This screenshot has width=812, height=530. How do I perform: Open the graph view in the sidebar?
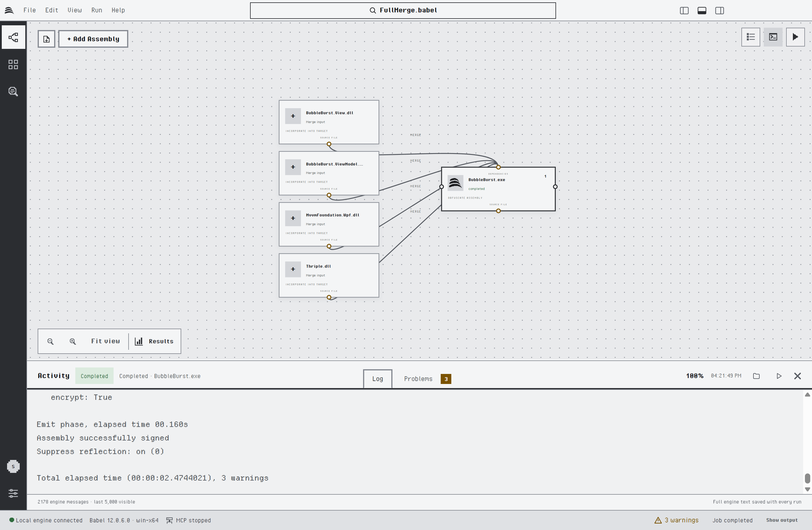point(13,37)
